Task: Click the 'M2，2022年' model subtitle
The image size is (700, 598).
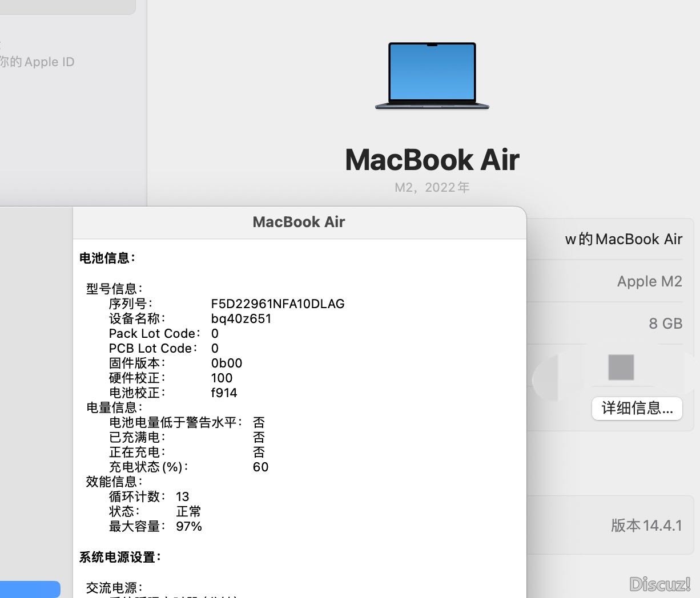Action: (432, 188)
